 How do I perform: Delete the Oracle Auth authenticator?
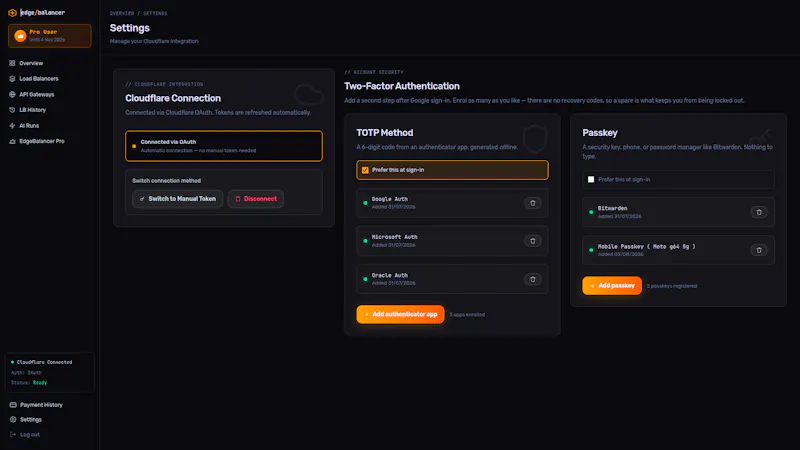click(x=533, y=279)
